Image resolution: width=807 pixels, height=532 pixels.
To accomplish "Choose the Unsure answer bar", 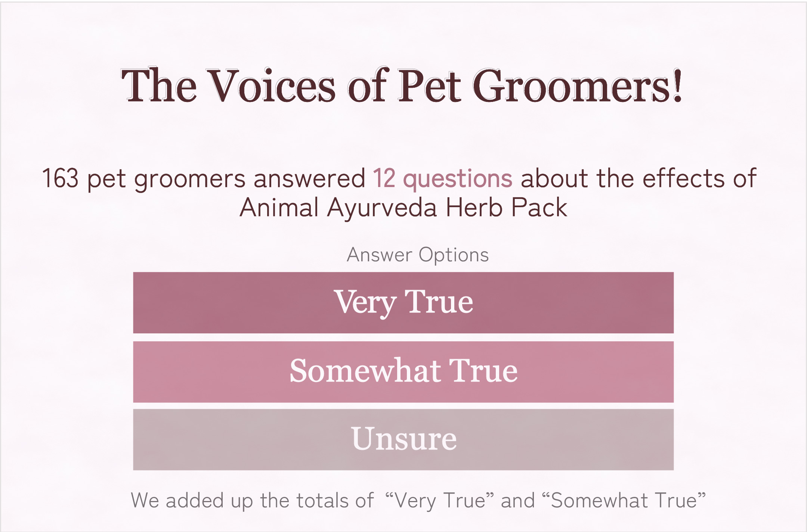I will [x=403, y=439].
